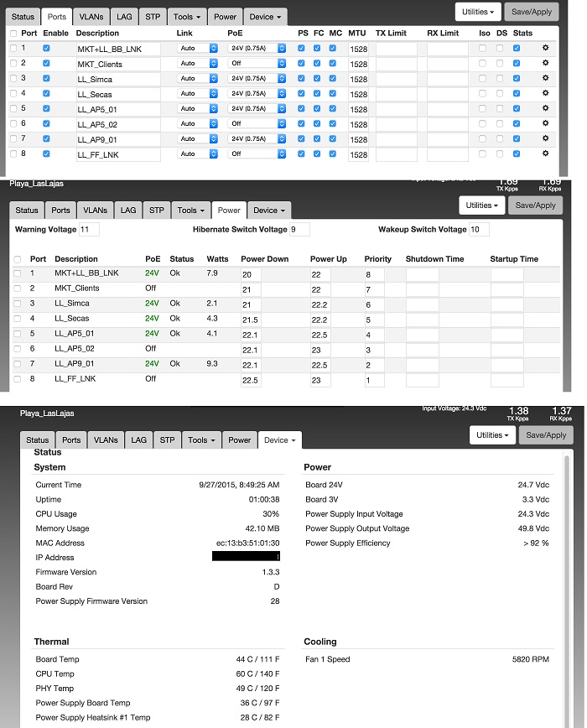The height and width of the screenshot is (728, 587).
Task: Click gear icon in LL_FF_LNK port row
Action: click(x=546, y=153)
